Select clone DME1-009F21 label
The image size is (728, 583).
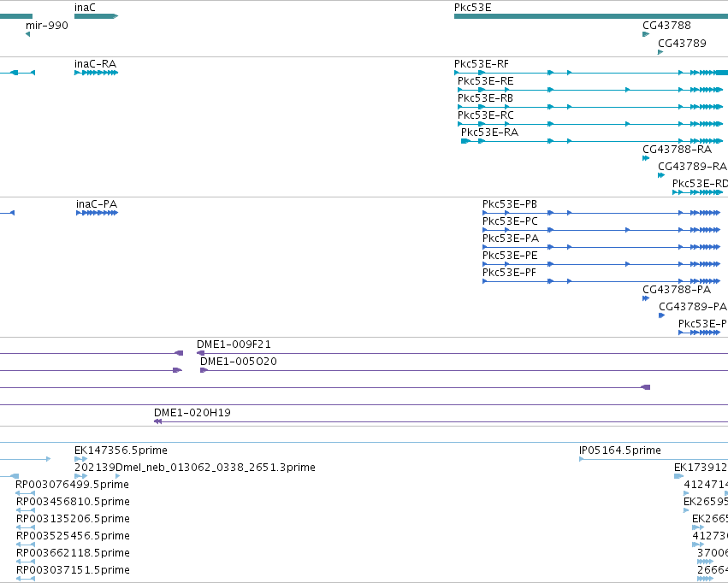234,344
